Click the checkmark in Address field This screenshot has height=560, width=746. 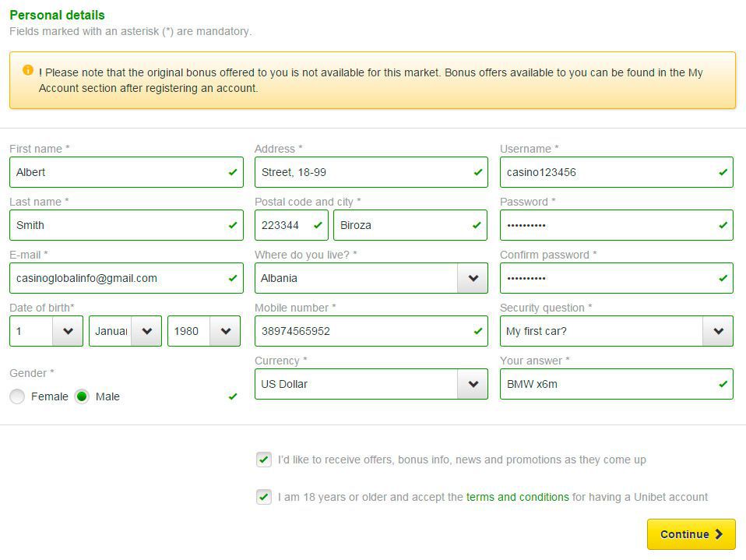point(477,172)
